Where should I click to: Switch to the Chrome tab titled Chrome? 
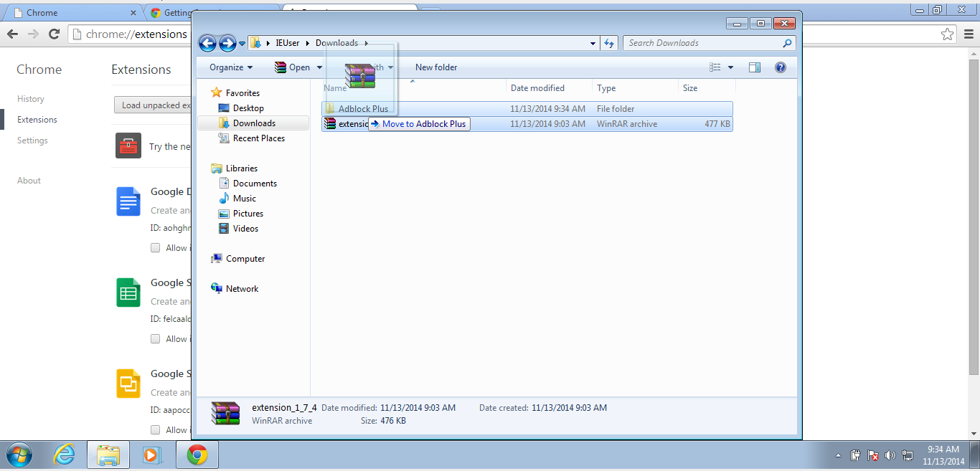click(x=72, y=13)
